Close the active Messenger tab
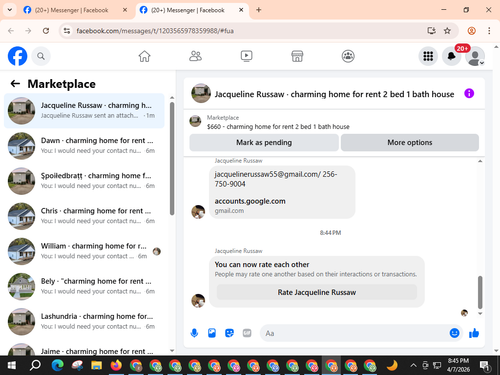The image size is (500, 375). tap(241, 10)
